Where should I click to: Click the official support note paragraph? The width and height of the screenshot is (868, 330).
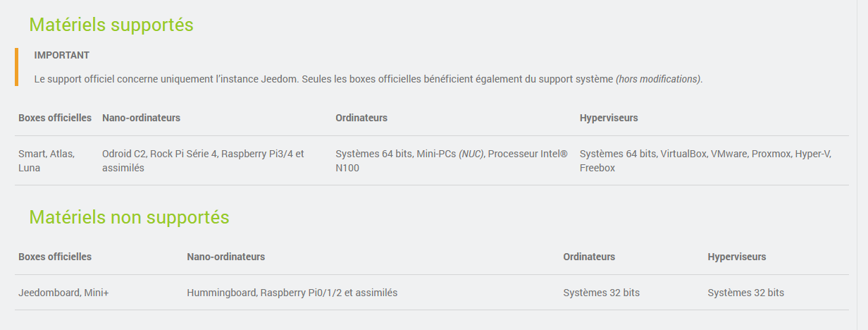pos(324,79)
